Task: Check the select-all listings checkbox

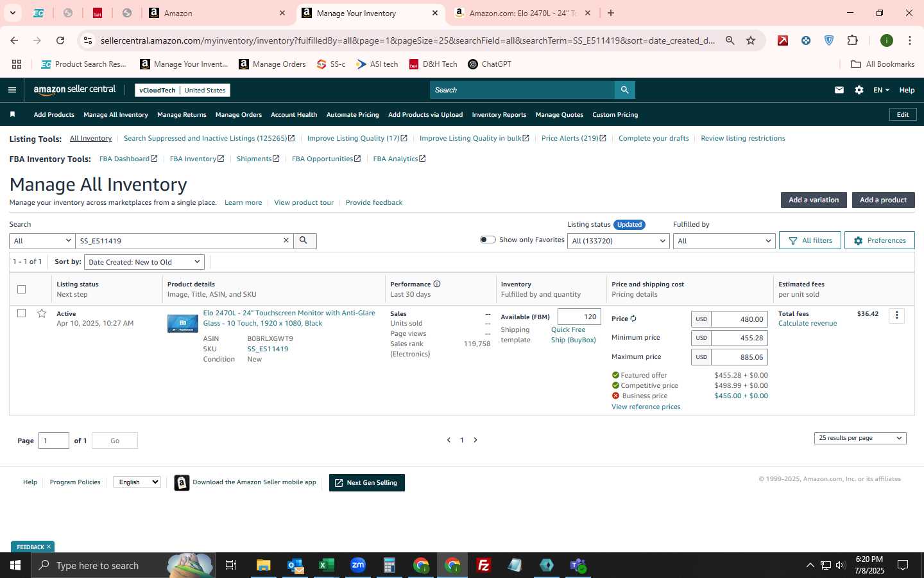Action: tap(21, 289)
